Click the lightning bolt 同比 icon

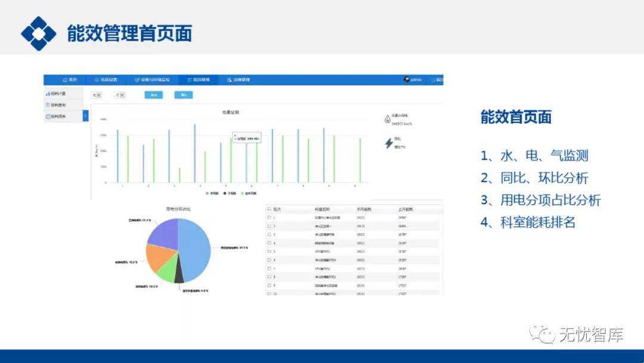coord(389,143)
